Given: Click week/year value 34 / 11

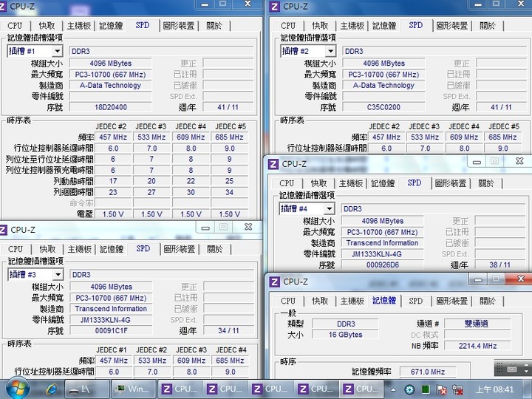Looking at the screenshot, I should tap(228, 331).
